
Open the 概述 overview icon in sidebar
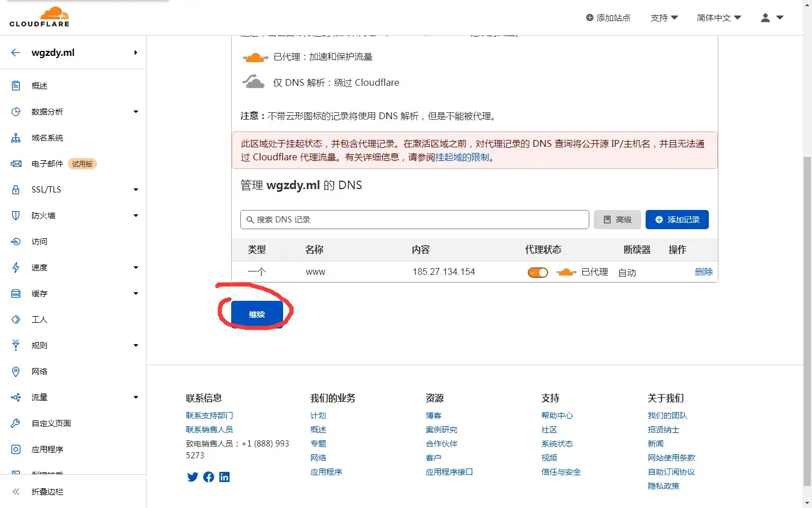pos(16,86)
